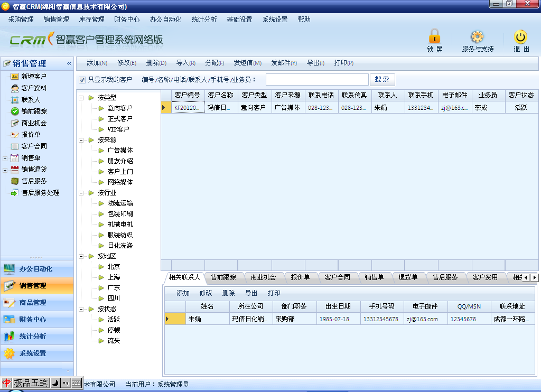541x392 pixels.
Task: Open 销售单 sidebar item
Action: (x=31, y=157)
